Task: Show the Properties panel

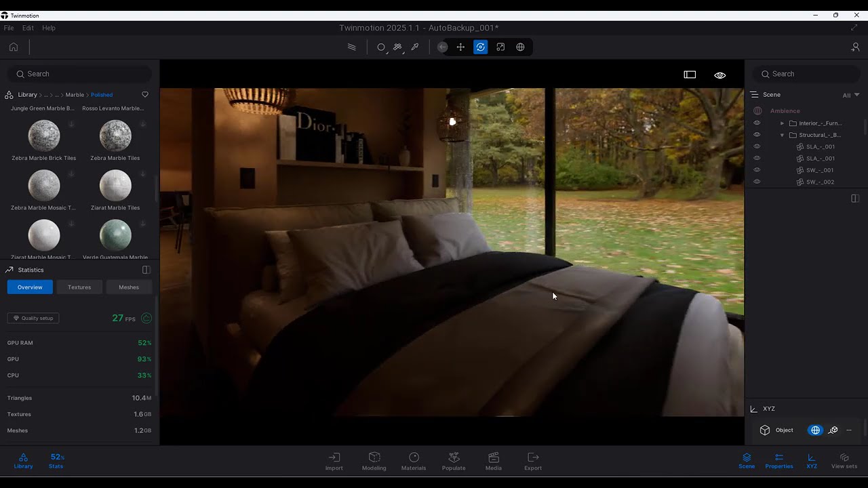Action: pos(779,462)
